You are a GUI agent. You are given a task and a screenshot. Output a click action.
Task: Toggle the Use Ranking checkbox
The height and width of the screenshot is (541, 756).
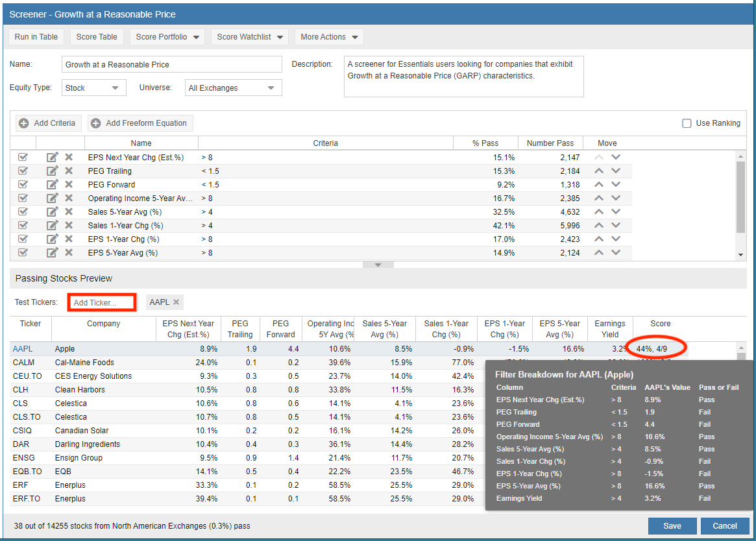[687, 123]
